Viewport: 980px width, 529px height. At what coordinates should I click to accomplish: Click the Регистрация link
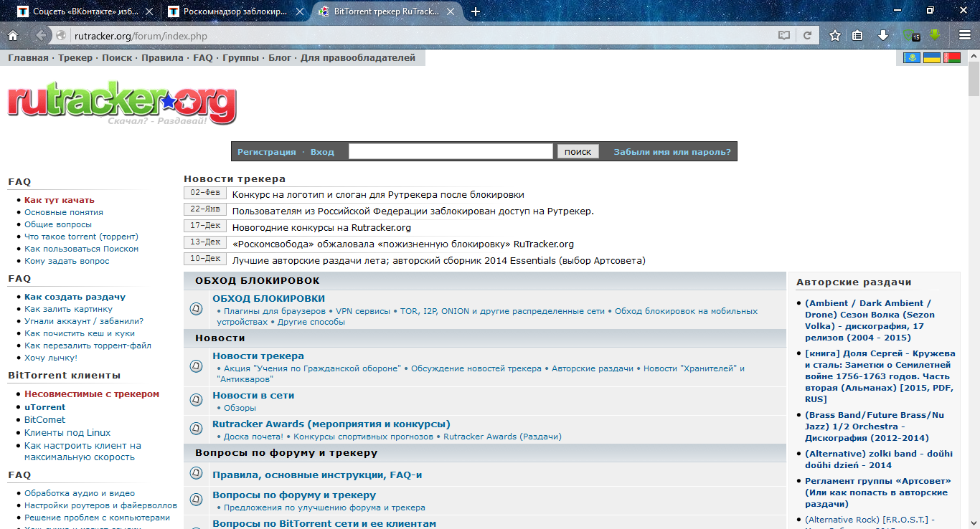(267, 152)
